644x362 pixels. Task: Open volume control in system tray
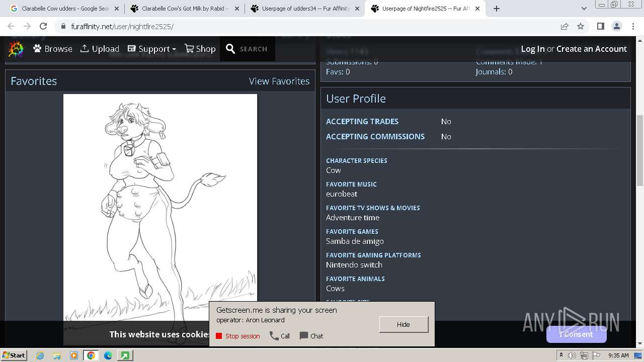coord(572,355)
